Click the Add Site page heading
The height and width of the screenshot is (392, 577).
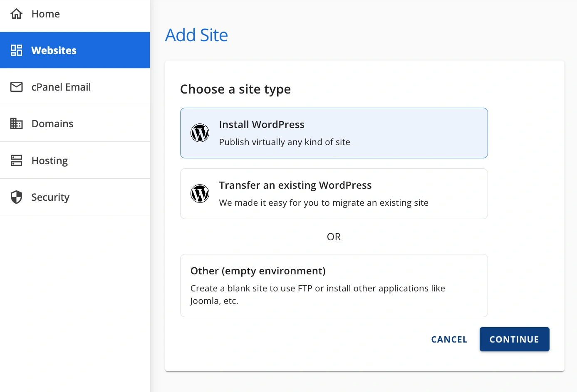tap(196, 35)
